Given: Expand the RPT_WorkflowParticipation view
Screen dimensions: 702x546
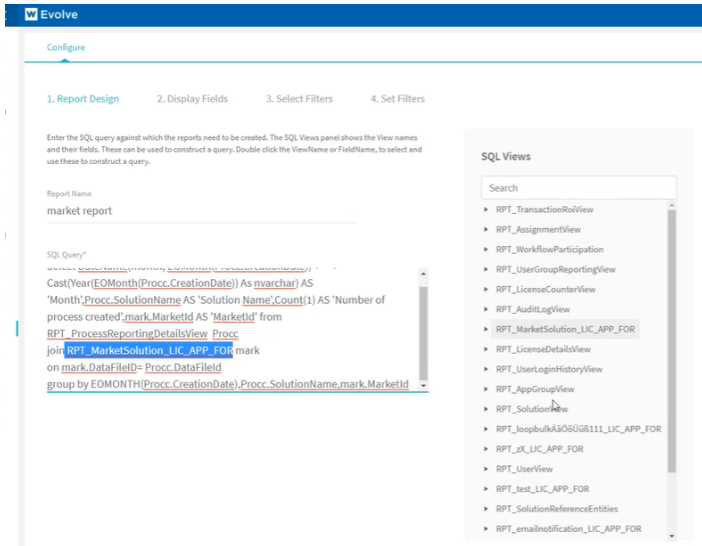Looking at the screenshot, I should 487,249.
